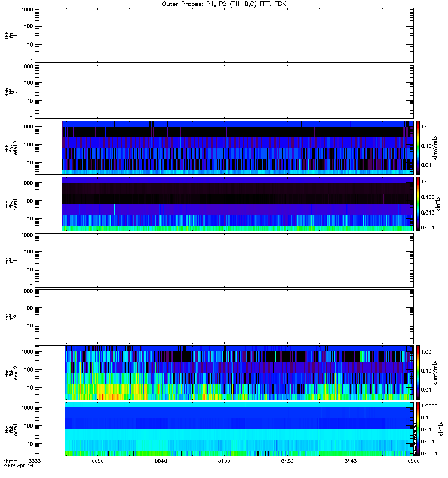Click "0.01" on the thb edc12 color bar
The image size is (448, 478).
point(426,165)
